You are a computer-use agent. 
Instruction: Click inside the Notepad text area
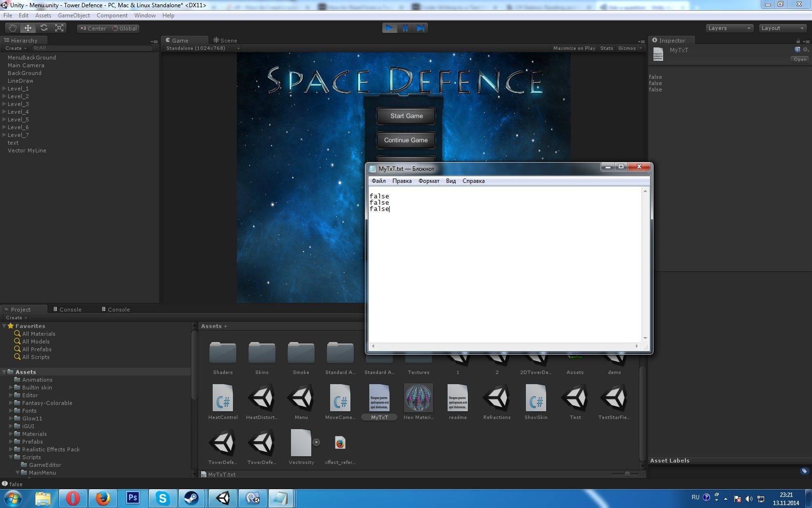(505, 265)
